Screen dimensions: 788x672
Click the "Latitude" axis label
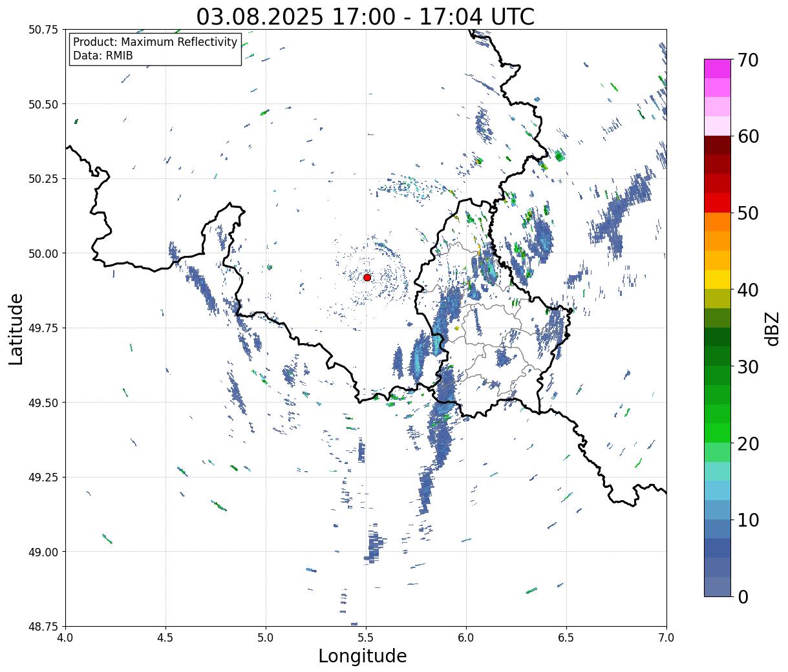[16, 328]
